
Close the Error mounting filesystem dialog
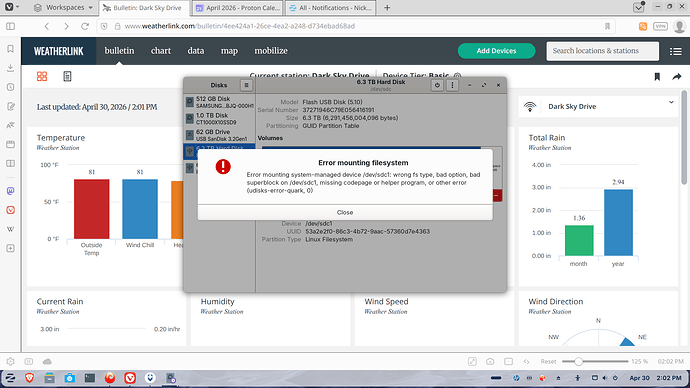pyautogui.click(x=345, y=212)
